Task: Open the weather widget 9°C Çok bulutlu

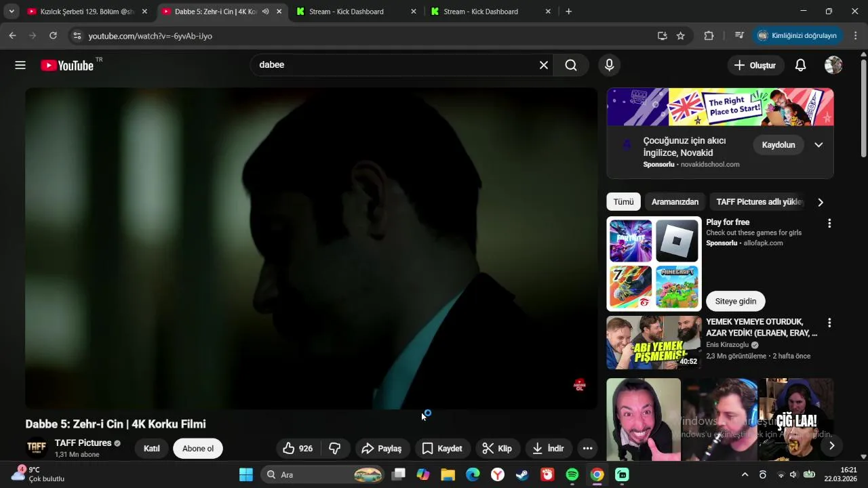Action: 39,474
